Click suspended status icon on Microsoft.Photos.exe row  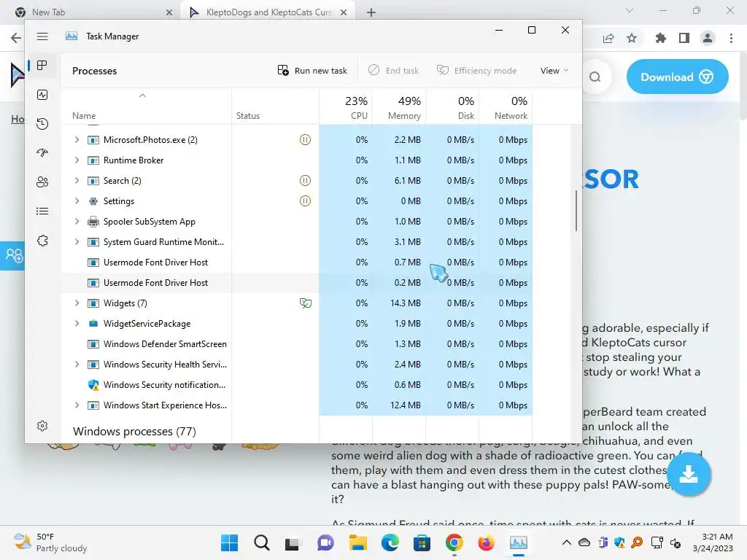305,139
